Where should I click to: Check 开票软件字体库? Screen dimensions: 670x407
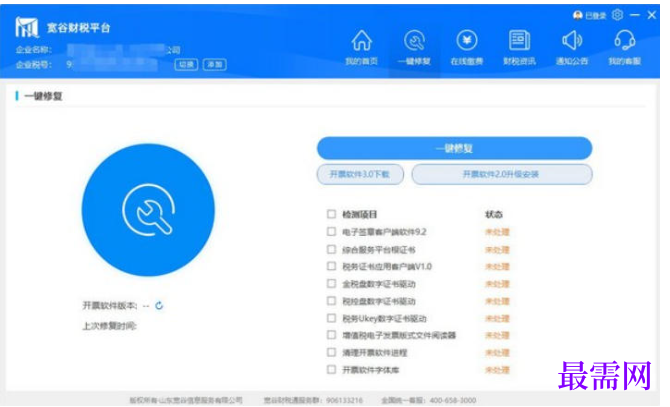[x=331, y=369]
